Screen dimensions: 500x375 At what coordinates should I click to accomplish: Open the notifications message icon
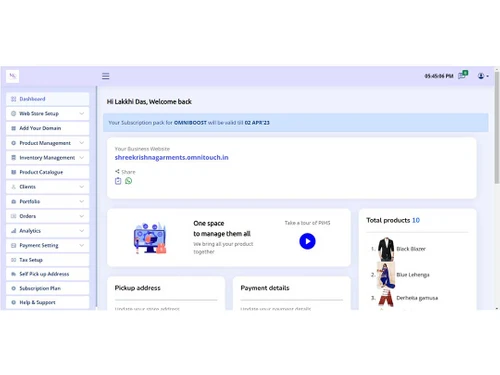click(462, 75)
